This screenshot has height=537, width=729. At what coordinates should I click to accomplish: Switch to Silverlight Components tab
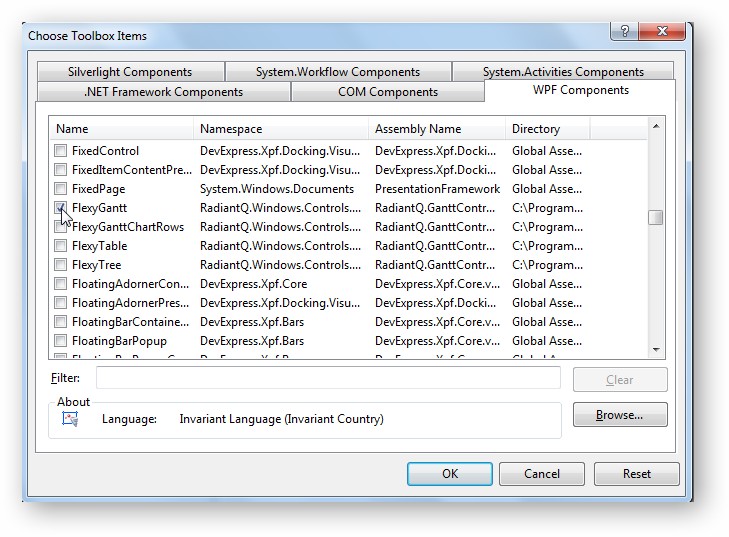point(130,72)
